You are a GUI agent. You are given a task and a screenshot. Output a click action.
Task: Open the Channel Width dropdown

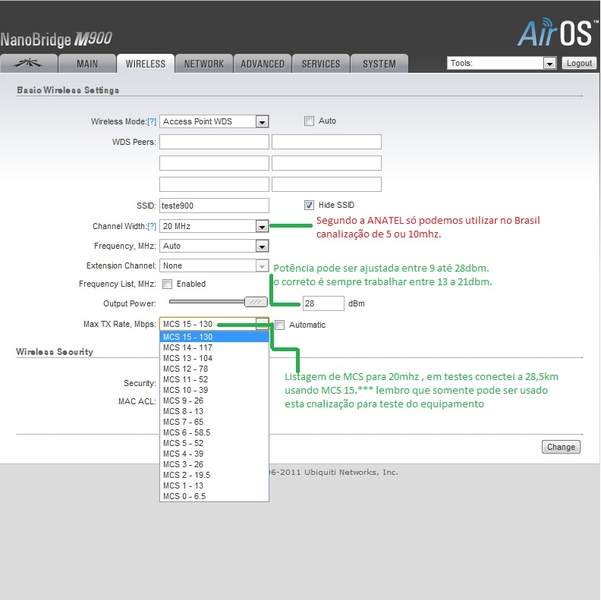pos(214,226)
